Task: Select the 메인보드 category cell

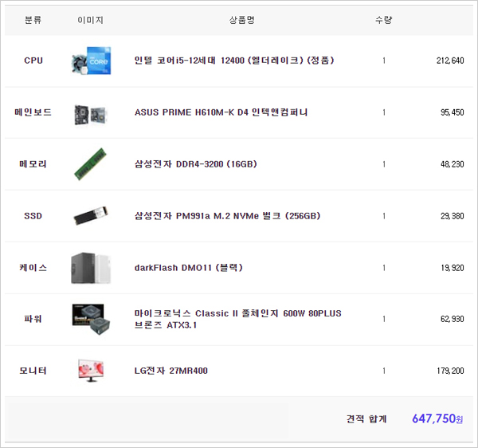Action: [33, 112]
